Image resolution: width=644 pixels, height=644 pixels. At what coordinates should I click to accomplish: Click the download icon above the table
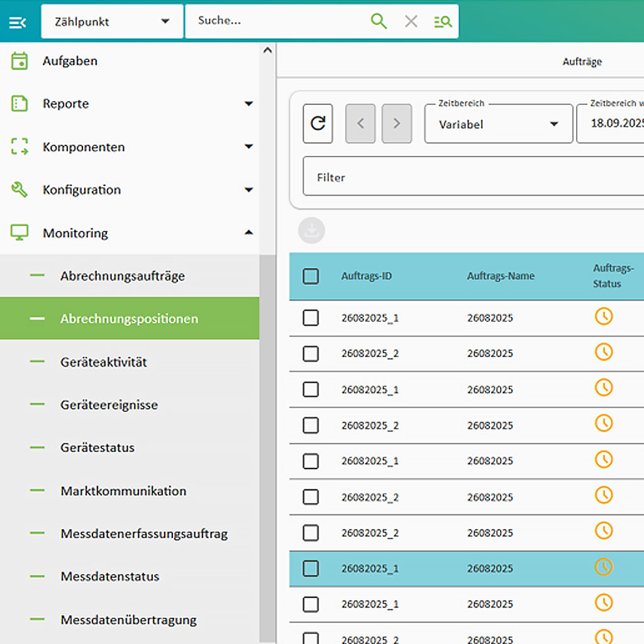(311, 231)
